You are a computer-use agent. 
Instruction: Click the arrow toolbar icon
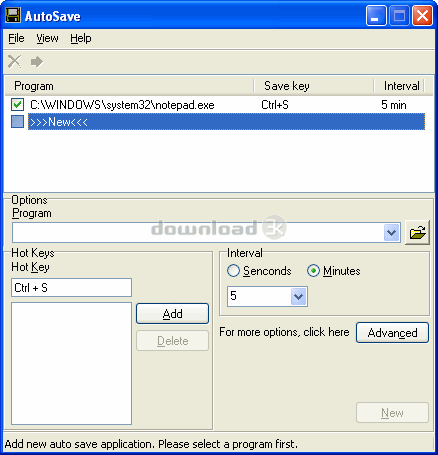pos(37,62)
